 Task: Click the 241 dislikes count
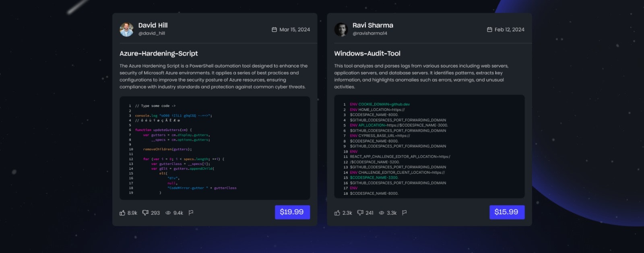[x=369, y=213]
